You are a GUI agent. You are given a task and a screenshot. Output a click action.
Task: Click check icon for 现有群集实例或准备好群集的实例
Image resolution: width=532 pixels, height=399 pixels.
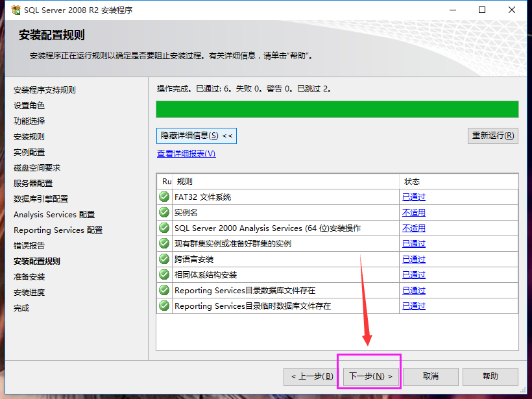click(x=164, y=243)
